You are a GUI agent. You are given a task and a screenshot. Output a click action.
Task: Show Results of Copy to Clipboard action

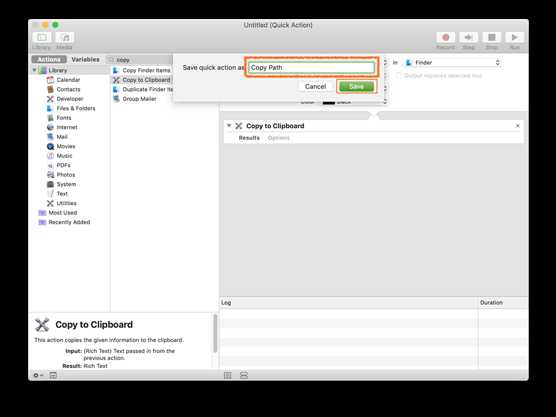pos(249,138)
